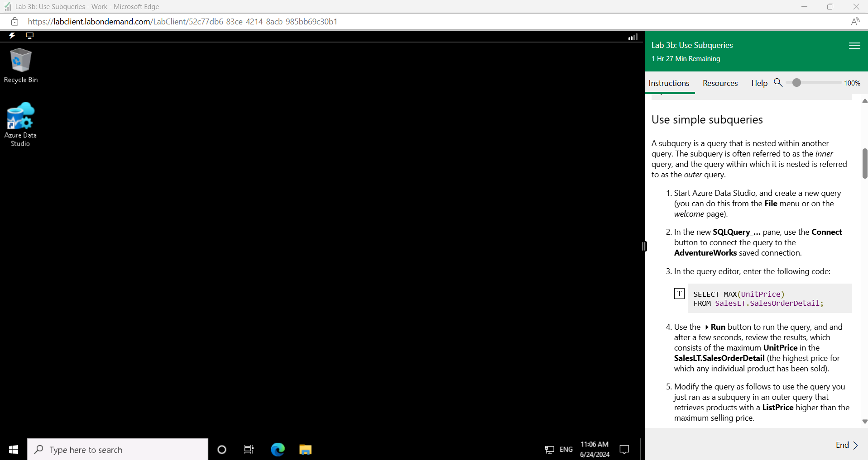868x460 pixels.
Task: Open the Windows Start menu
Action: [14, 449]
